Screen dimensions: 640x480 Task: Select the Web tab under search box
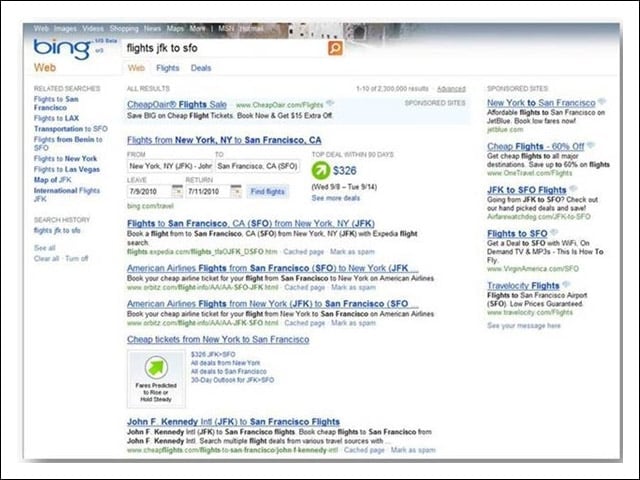pos(136,68)
